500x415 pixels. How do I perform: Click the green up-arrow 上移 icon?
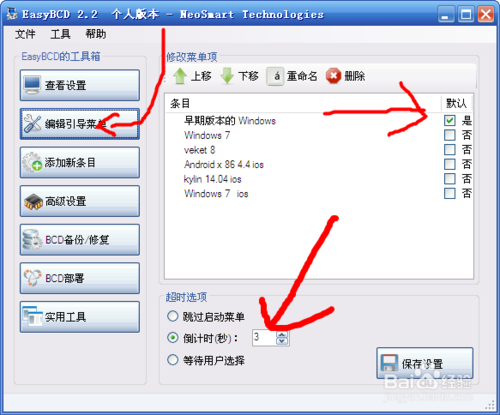click(x=180, y=76)
